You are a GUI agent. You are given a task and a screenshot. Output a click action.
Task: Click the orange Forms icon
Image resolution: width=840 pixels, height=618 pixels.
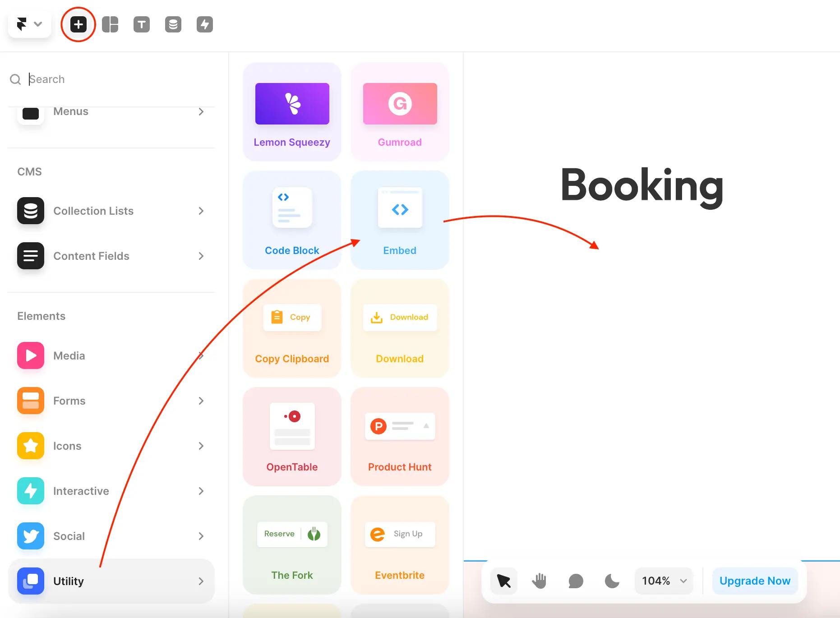click(31, 401)
